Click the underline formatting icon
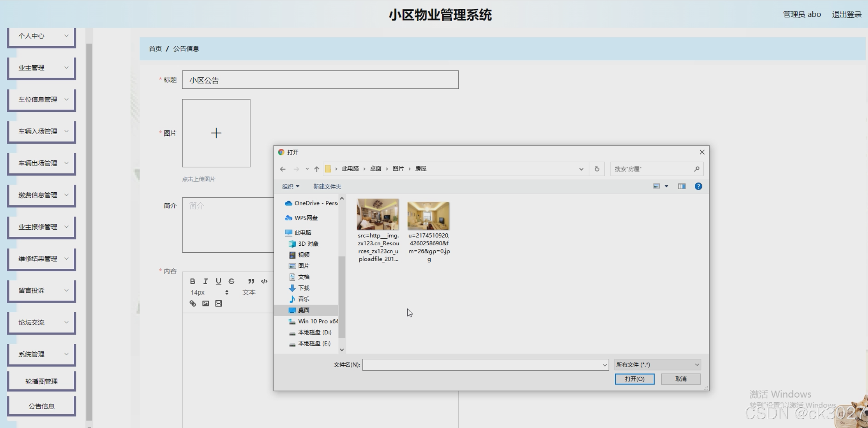868x428 pixels. click(218, 281)
